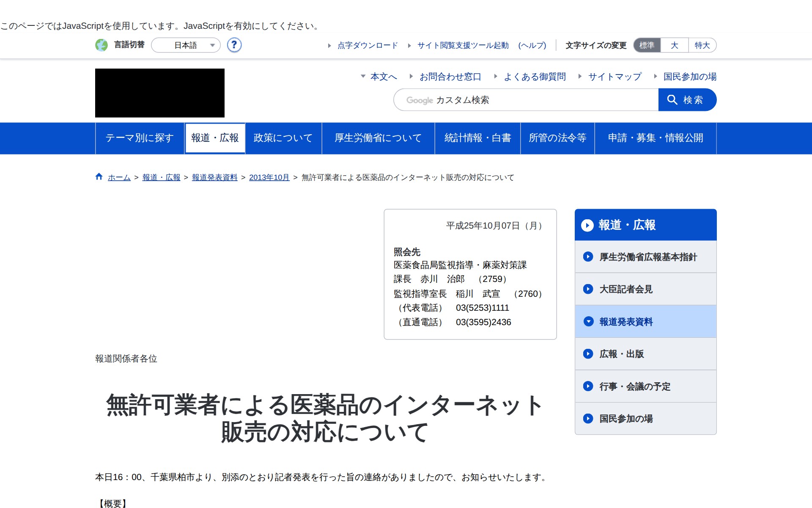Click the arrow icon beside 広報・出版
The width and height of the screenshot is (812, 508).
click(x=587, y=354)
